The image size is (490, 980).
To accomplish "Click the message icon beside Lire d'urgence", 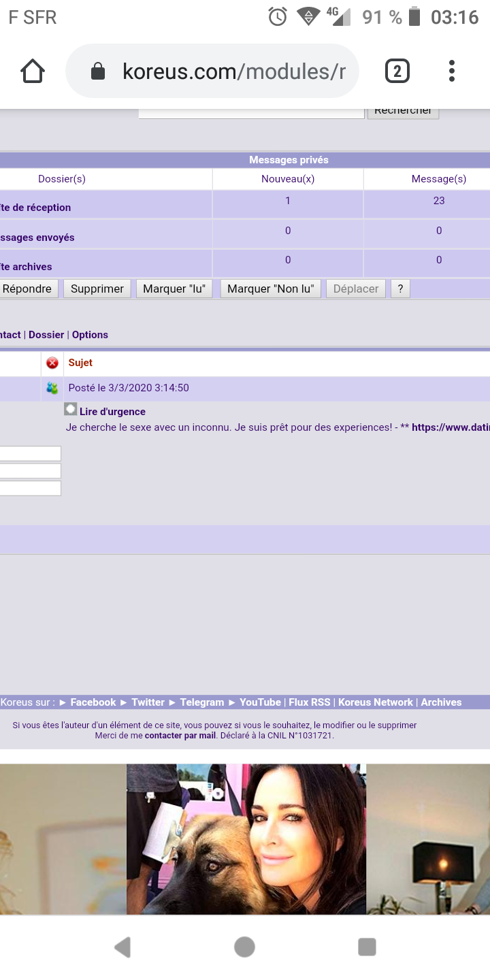I will point(71,409).
